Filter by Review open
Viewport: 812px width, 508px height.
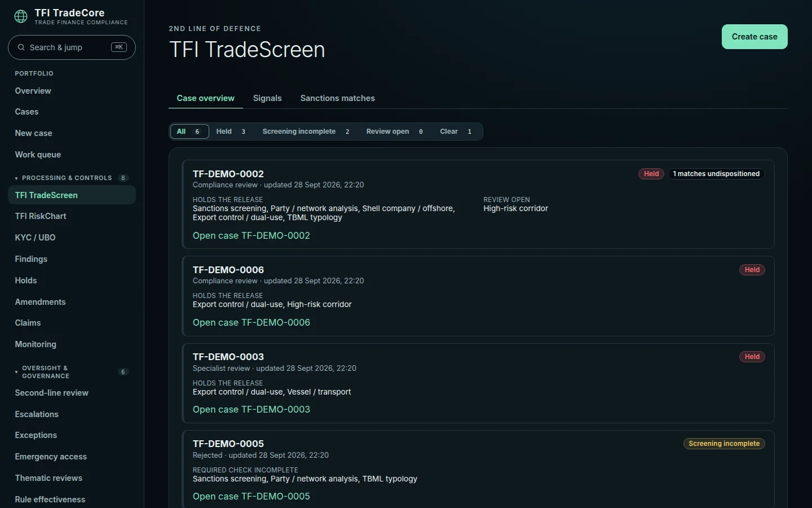(395, 132)
